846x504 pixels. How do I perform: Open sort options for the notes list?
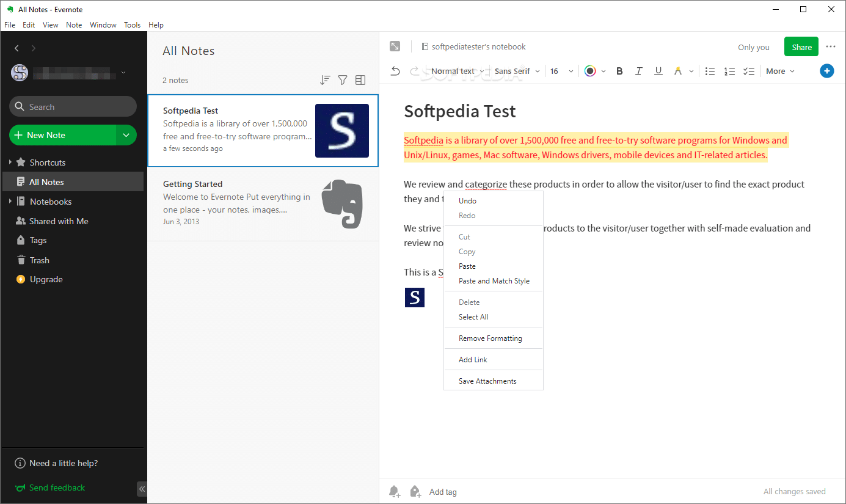[325, 80]
